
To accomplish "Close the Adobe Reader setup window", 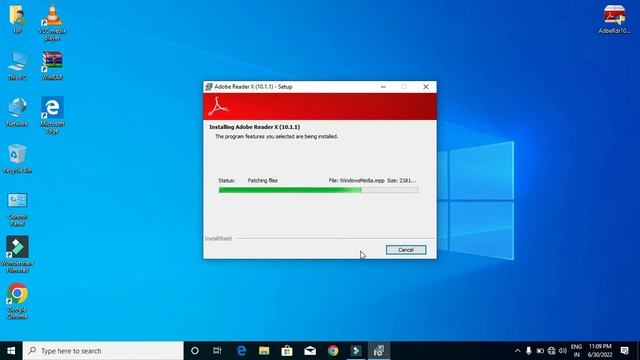I will [x=426, y=87].
